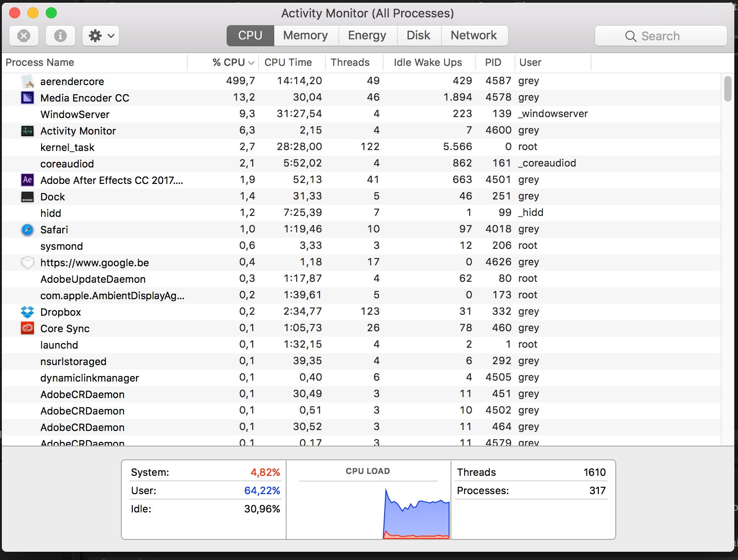Click the Dock process icon
The height and width of the screenshot is (560, 738).
pos(28,197)
